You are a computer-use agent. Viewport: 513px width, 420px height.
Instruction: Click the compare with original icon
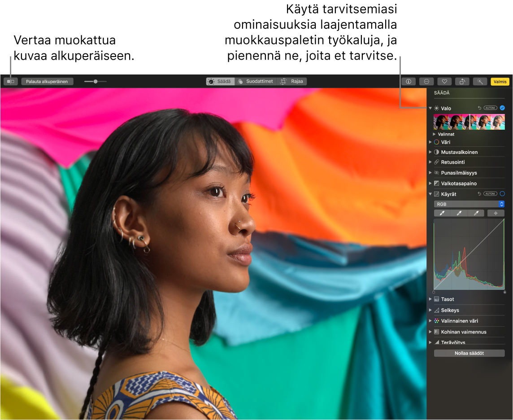[x=10, y=82]
